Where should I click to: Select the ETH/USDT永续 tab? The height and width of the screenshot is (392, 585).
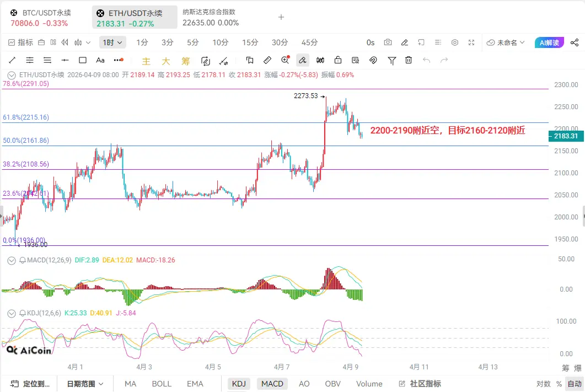click(135, 18)
